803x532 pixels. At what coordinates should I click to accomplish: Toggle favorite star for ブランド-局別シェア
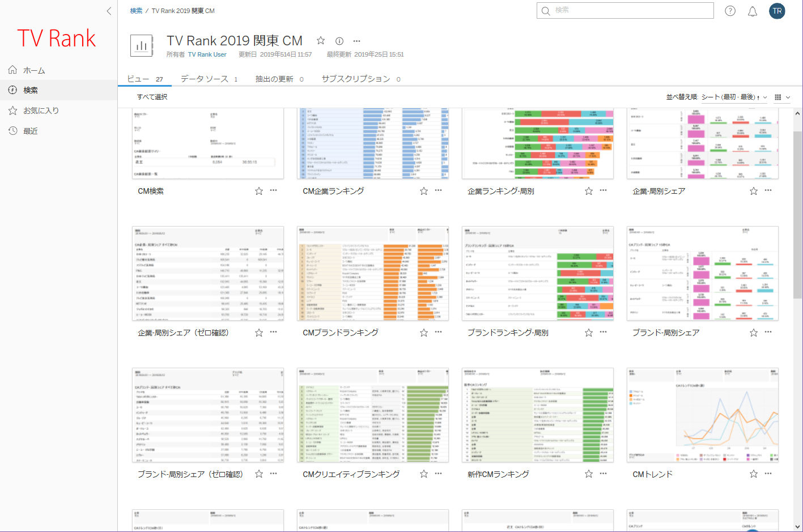coord(754,333)
